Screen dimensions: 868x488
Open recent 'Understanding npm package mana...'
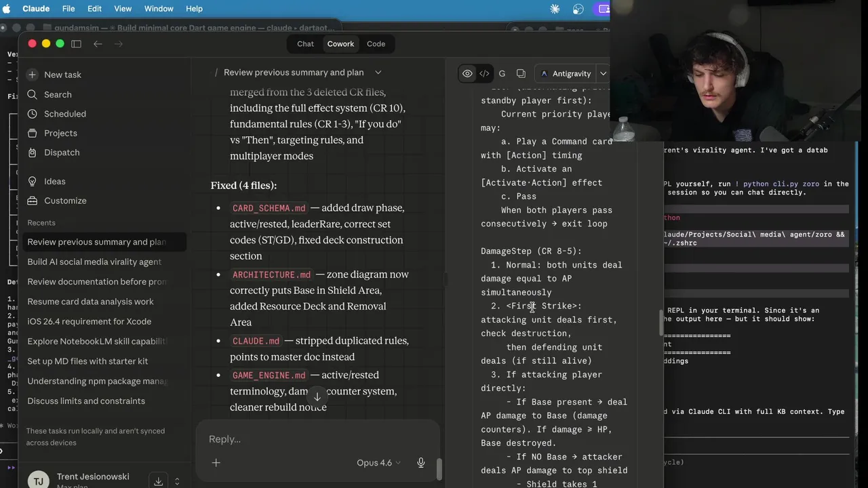tap(103, 381)
